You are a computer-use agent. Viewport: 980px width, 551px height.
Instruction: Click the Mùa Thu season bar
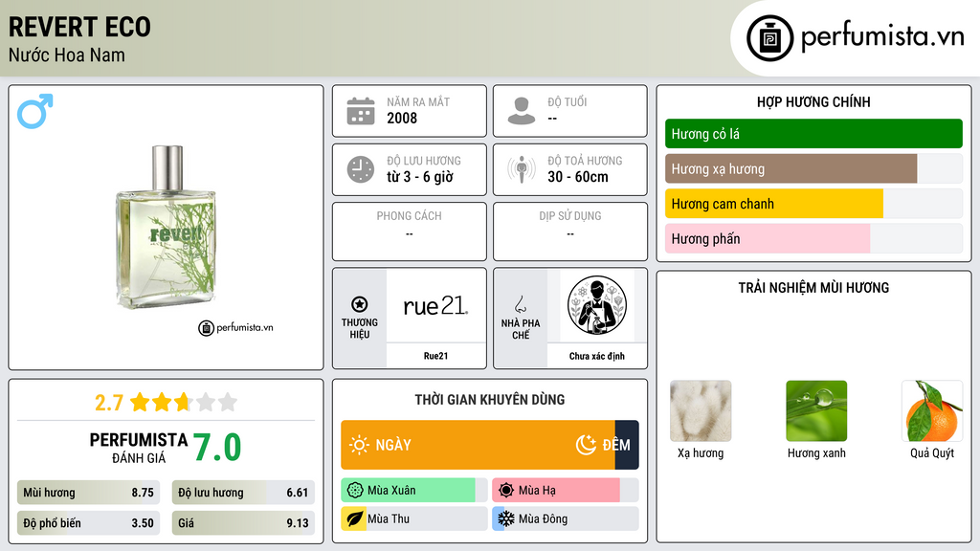pos(413,518)
